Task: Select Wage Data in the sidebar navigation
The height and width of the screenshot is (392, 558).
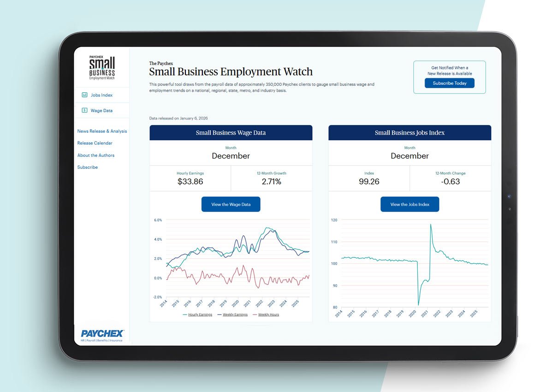Action: click(102, 110)
